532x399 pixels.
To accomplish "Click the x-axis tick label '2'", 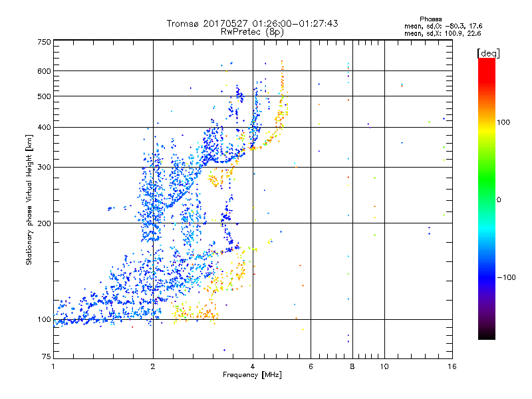I will coord(153,366).
